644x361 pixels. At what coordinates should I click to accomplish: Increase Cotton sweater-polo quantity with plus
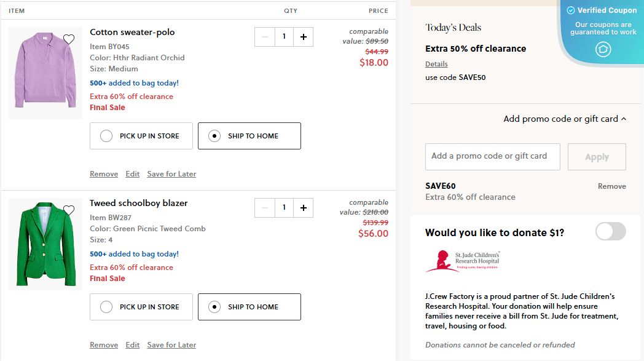[303, 37]
